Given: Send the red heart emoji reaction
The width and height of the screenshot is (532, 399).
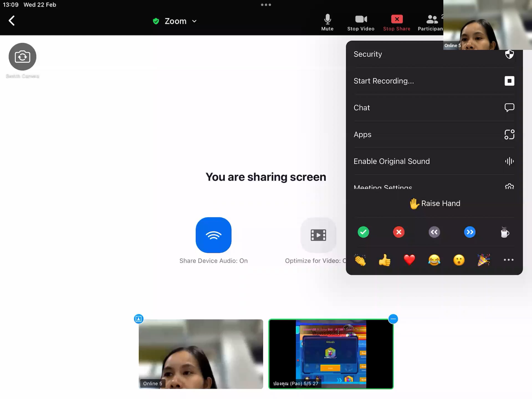Looking at the screenshot, I should [x=409, y=260].
